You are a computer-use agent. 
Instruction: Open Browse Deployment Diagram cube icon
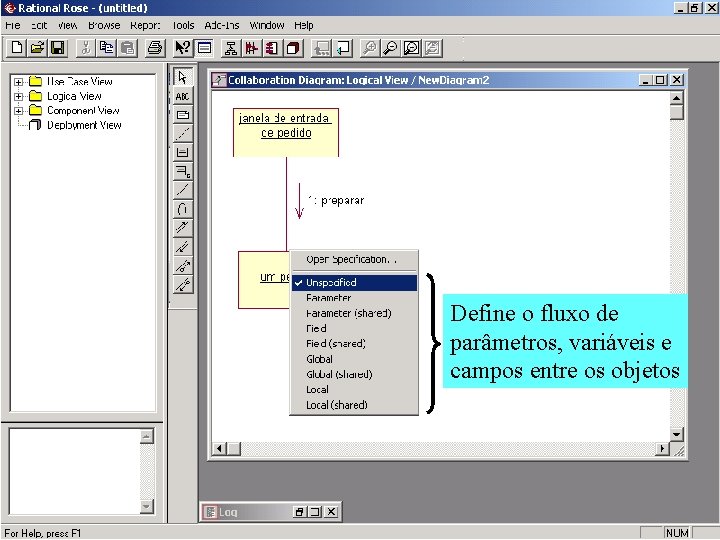tap(293, 48)
